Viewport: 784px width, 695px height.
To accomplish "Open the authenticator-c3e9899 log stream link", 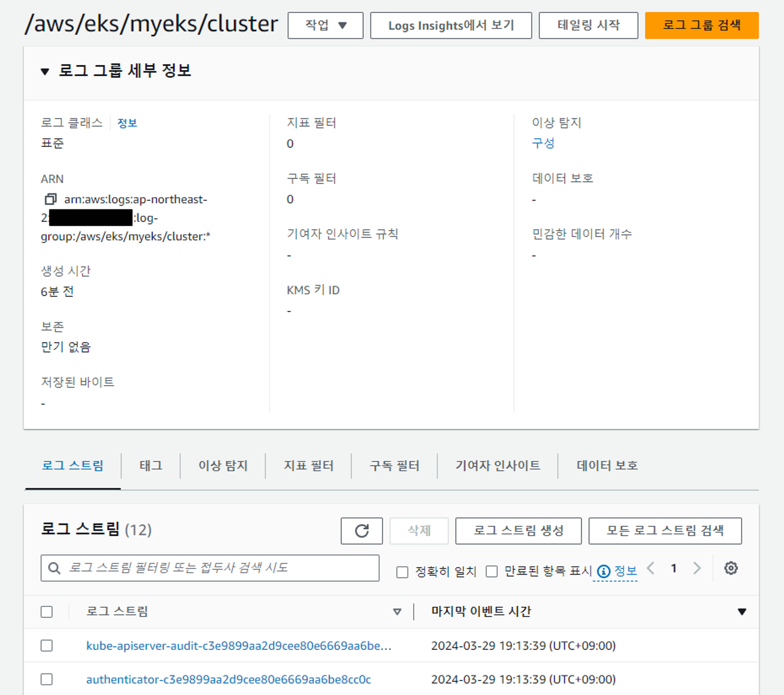I will point(228,679).
